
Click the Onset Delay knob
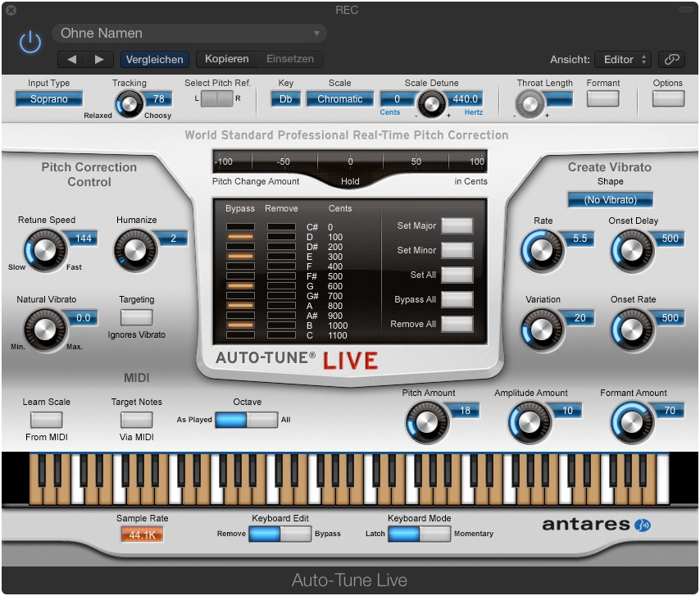(x=632, y=251)
